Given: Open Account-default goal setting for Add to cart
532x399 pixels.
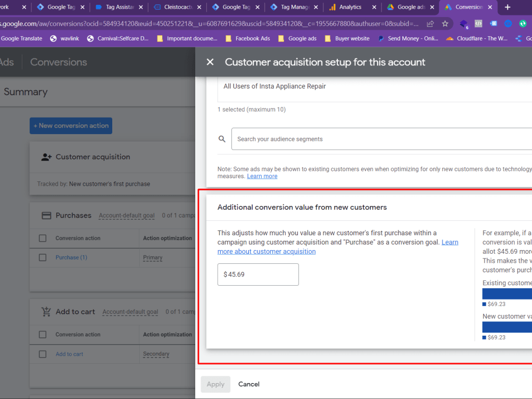Looking at the screenshot, I should pos(130,312).
